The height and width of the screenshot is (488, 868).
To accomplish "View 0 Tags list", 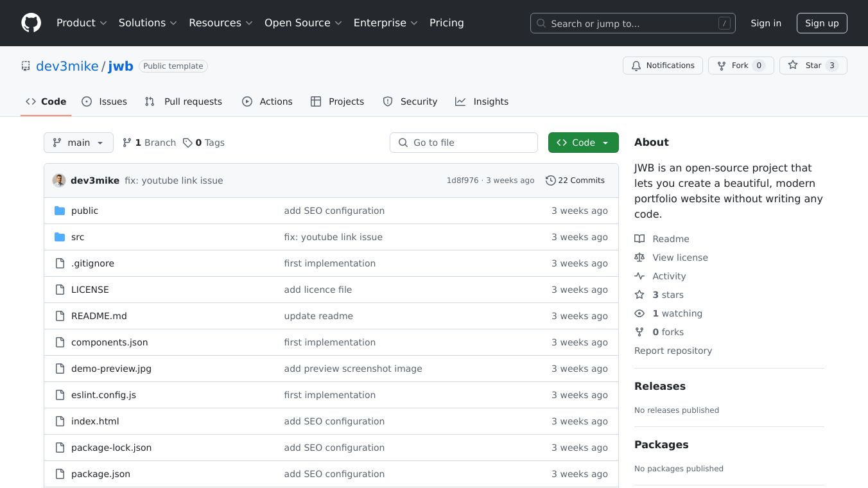I will (204, 143).
